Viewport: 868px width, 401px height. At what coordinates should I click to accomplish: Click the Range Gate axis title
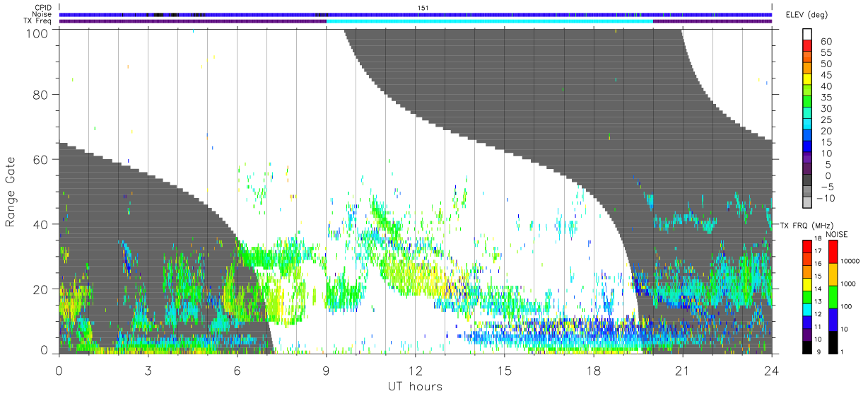(11, 192)
